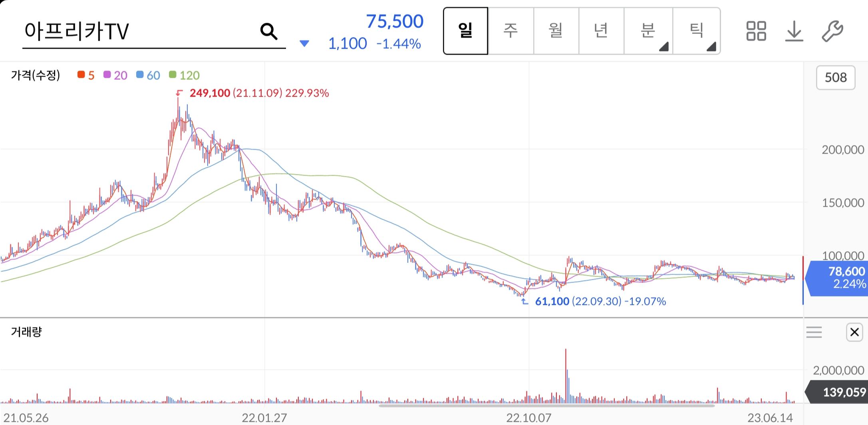Switch to the 월 (monthly) tab
868x425 pixels.
tap(556, 31)
